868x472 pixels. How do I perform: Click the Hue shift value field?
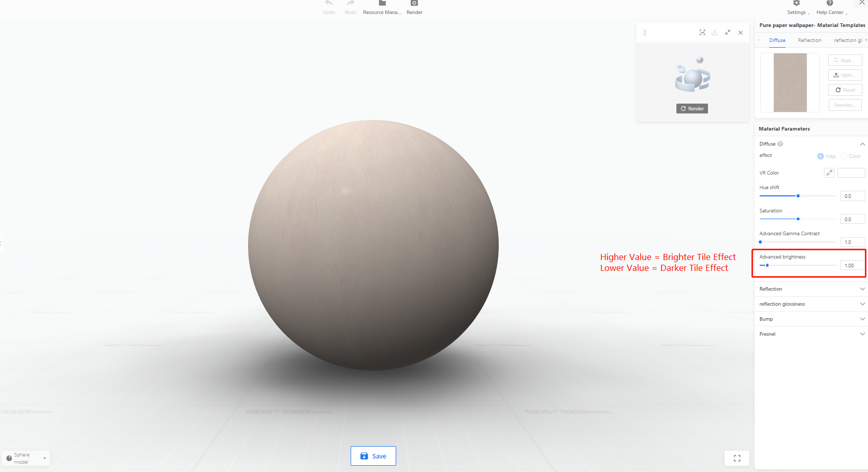click(x=852, y=196)
